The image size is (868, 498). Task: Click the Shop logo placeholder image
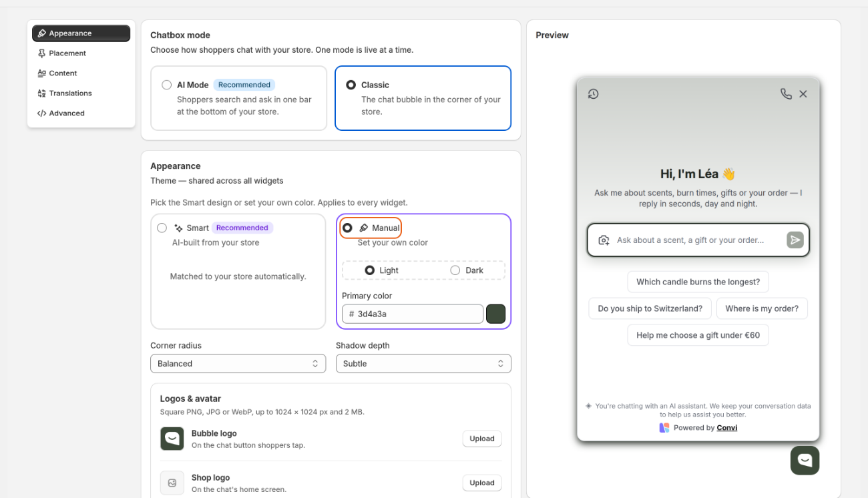coord(172,483)
